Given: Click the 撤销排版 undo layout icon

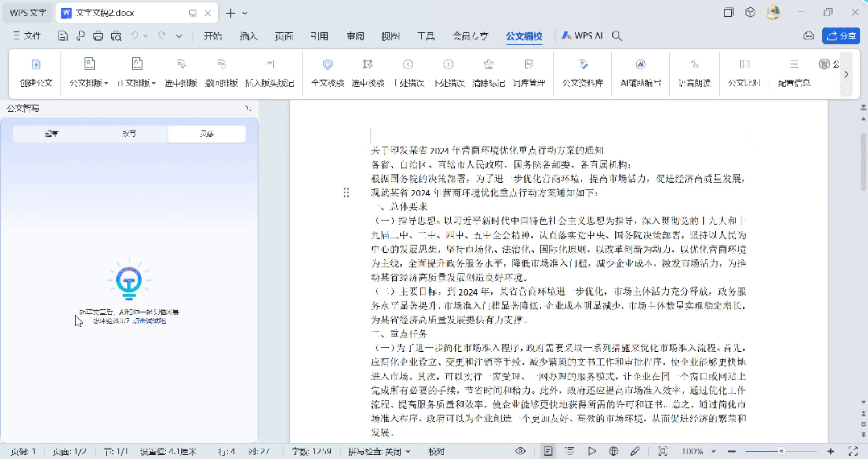Looking at the screenshot, I should pyautogui.click(x=221, y=64).
